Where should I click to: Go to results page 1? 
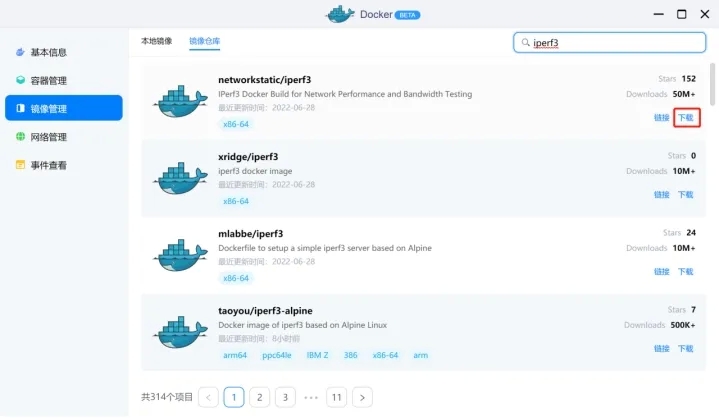point(234,397)
